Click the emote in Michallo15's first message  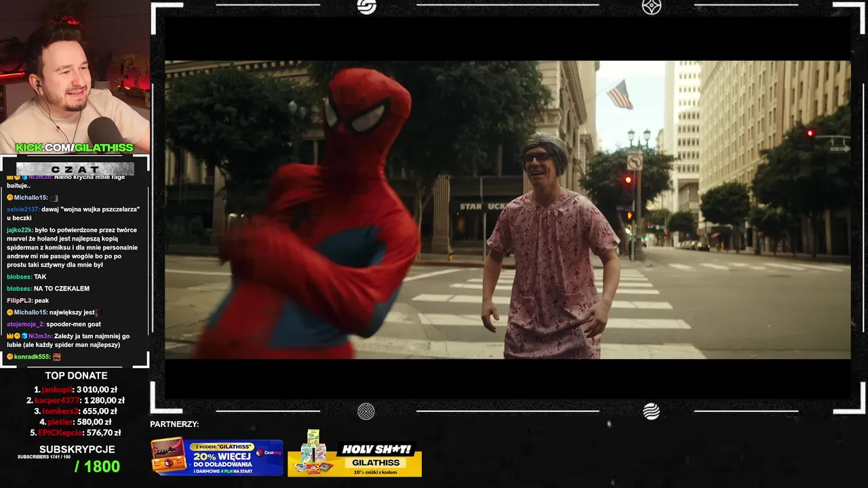click(x=56, y=197)
